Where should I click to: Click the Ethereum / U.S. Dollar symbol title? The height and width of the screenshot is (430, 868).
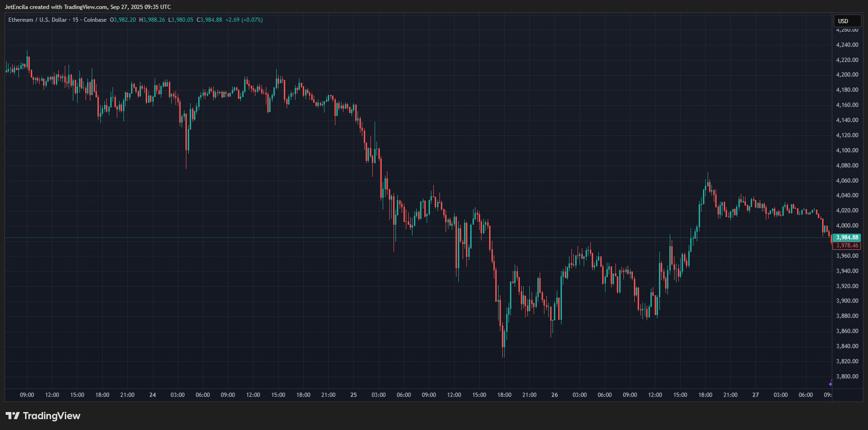(37, 20)
